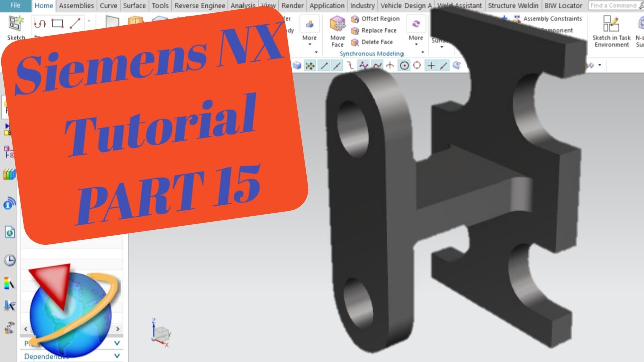Expand the Preview panel chevron
The height and width of the screenshot is (362, 644).
tap(117, 343)
